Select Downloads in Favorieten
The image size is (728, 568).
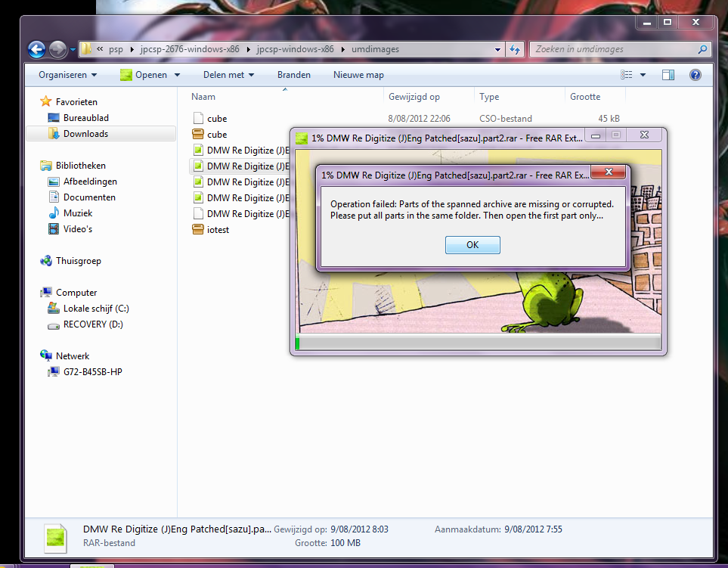click(85, 134)
